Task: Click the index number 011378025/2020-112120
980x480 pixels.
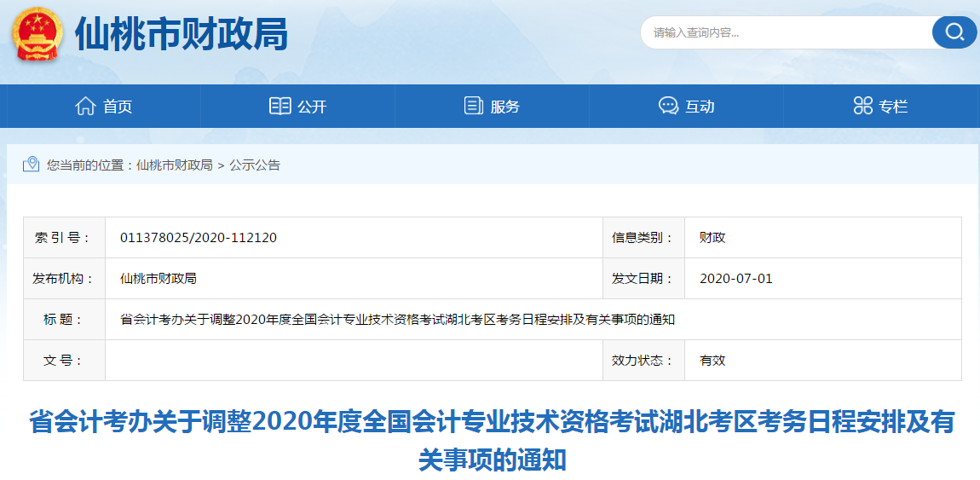Action: [x=199, y=238]
